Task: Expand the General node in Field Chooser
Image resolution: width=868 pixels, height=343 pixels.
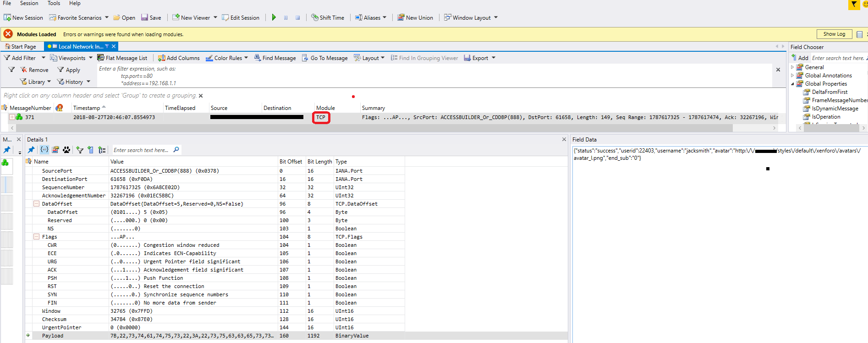Action: pos(792,67)
